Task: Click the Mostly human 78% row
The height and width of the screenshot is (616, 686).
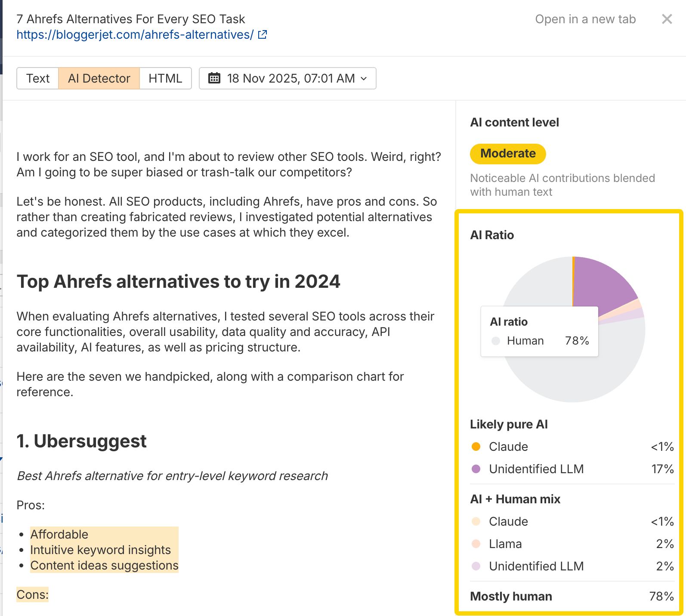Action: [x=572, y=596]
